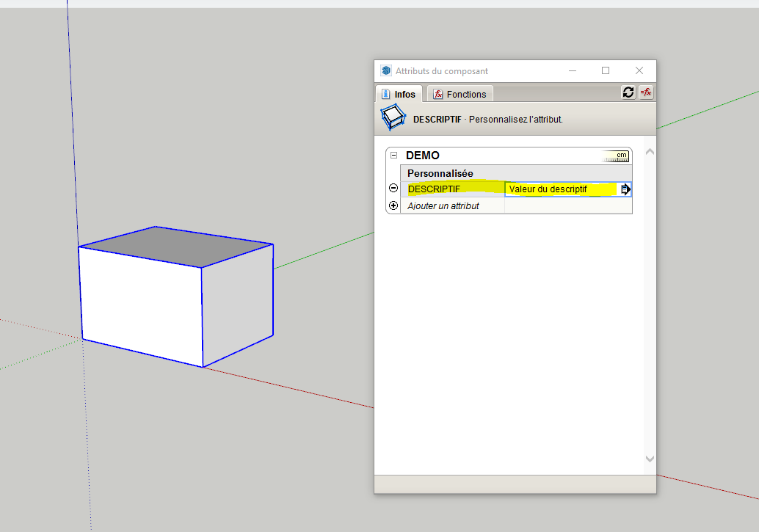Maximize the Attributs du composant window
This screenshot has height=532, width=759.
[606, 70]
